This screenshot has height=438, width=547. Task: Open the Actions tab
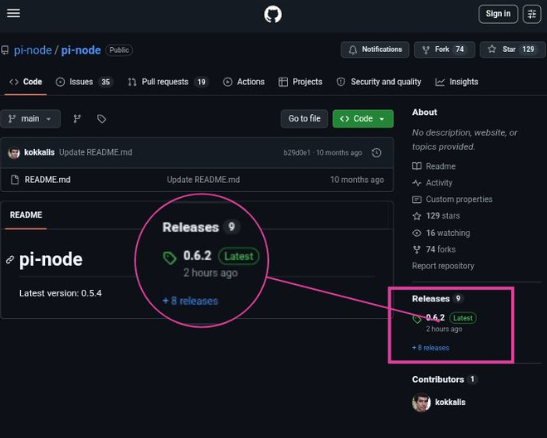244,82
